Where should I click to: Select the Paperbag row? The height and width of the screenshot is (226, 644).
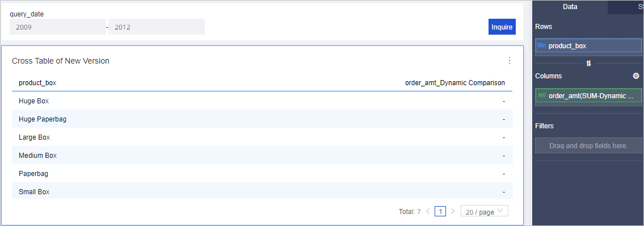coord(262,173)
